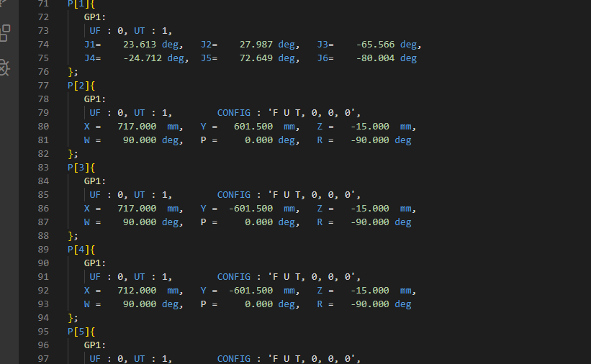Click the closing brace }; on line 76
The image size is (591, 364).
(73, 72)
